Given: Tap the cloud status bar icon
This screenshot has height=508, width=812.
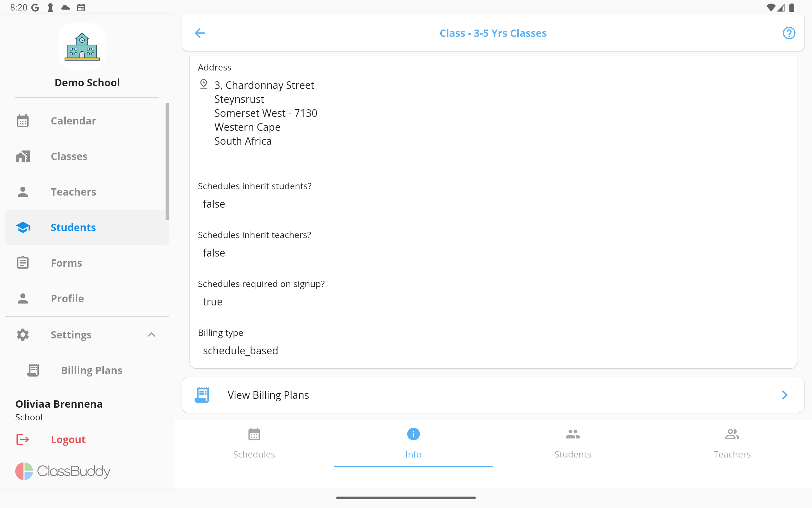Looking at the screenshot, I should click(65, 7).
